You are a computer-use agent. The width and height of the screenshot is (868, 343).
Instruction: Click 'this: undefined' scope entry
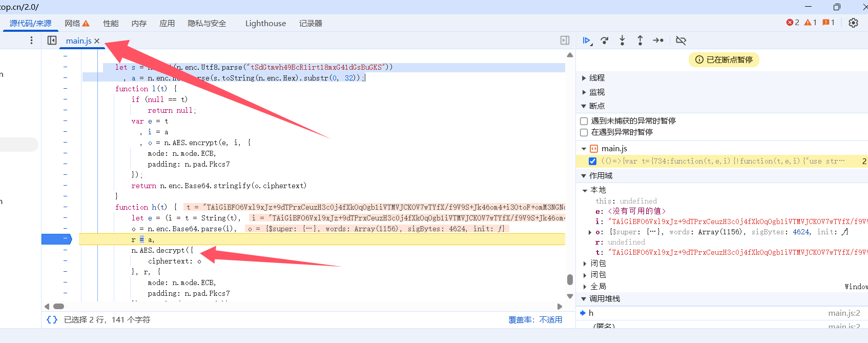coord(626,201)
